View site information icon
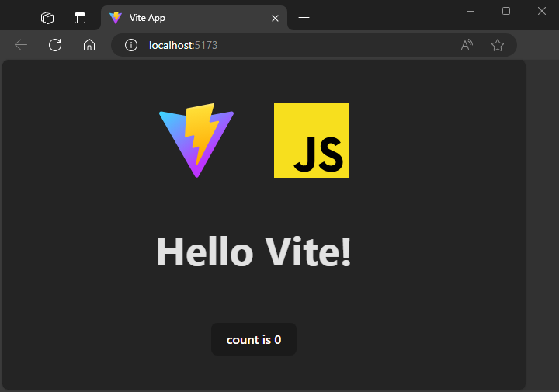Screen dimensions: 559x392 [131, 45]
